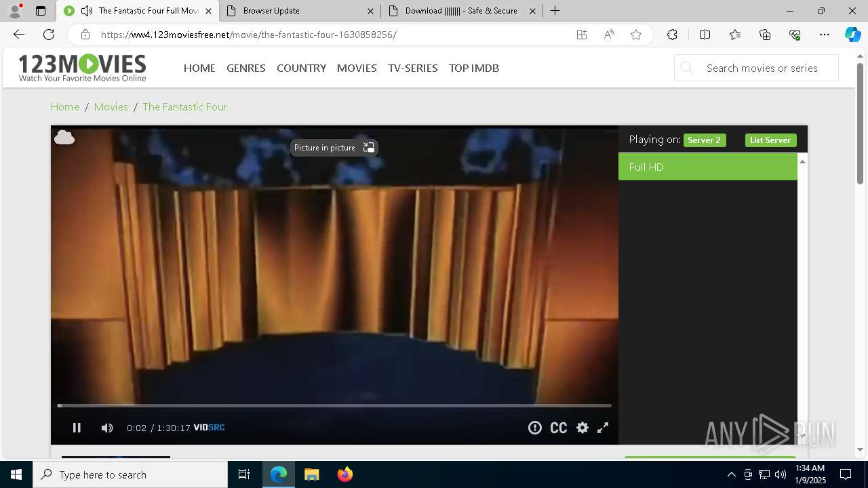Open the app available icon in address bar
868x488 pixels.
(582, 35)
